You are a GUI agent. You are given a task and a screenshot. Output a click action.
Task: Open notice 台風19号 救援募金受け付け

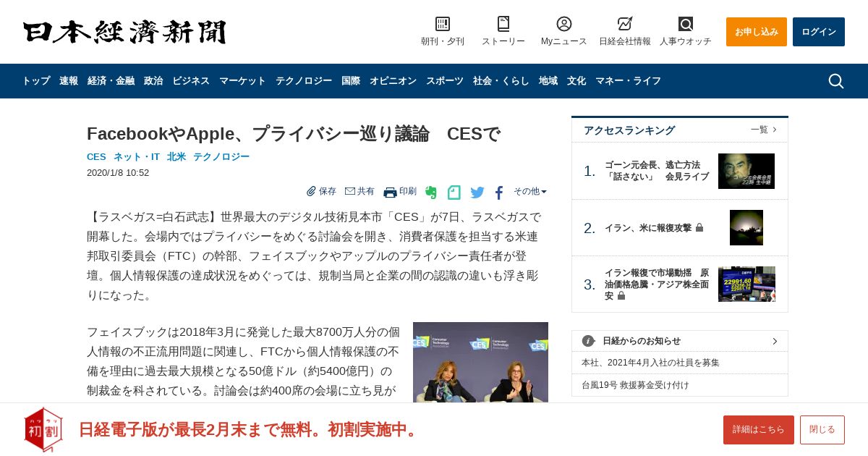point(636,385)
